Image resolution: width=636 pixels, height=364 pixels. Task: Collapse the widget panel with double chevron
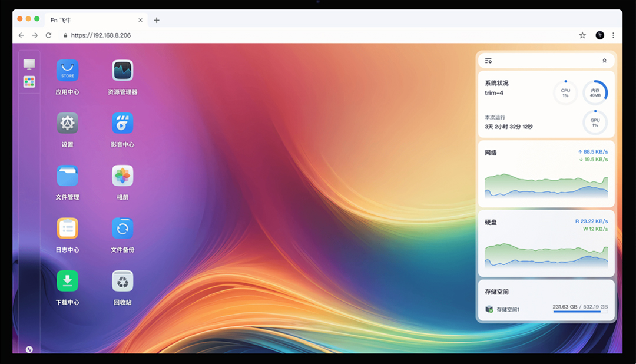[x=604, y=61]
